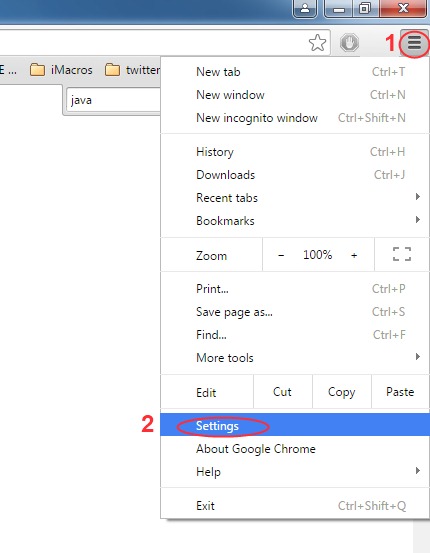
Task: Increase zoom with the plus button
Action: [354, 255]
